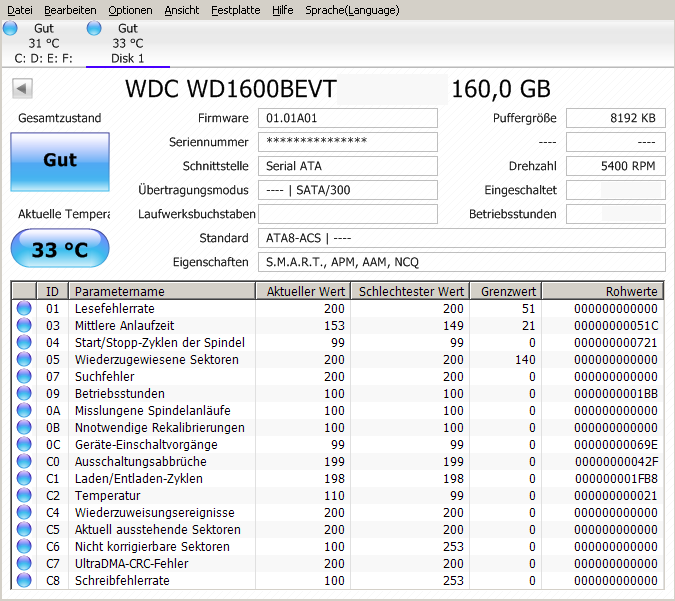
Task: Select the Wiederzugewiesene Sektoren row text
Action: pyautogui.click(x=157, y=359)
